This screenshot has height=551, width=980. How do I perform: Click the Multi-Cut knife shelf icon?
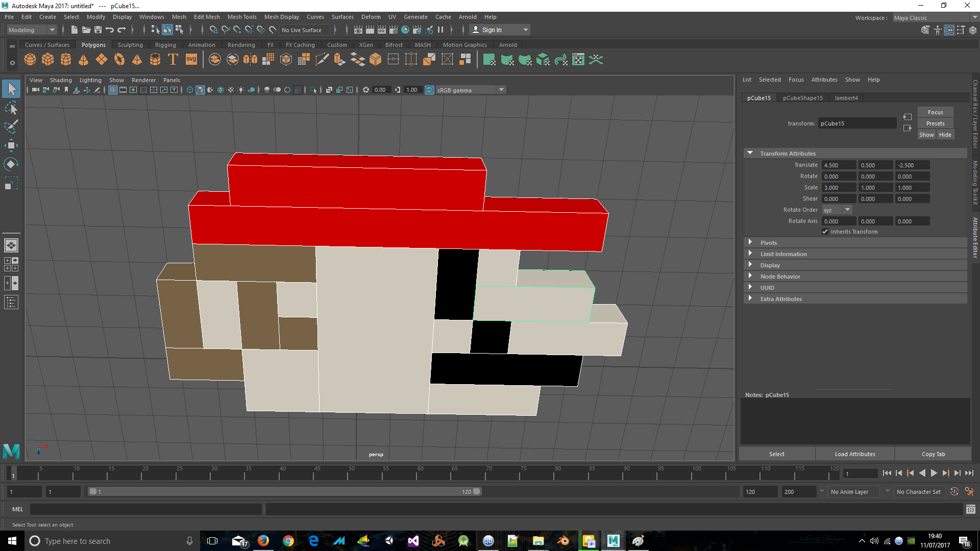(x=322, y=60)
